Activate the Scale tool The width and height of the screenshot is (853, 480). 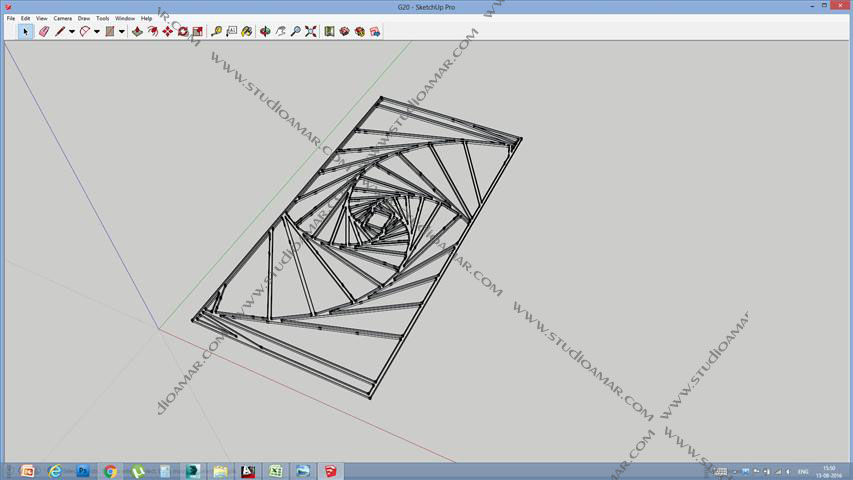click(197, 32)
